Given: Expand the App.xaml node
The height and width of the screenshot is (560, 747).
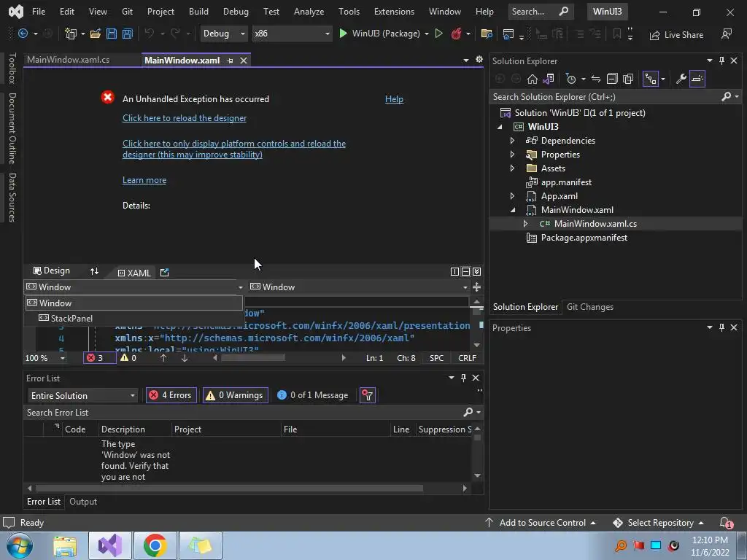Looking at the screenshot, I should pyautogui.click(x=512, y=195).
